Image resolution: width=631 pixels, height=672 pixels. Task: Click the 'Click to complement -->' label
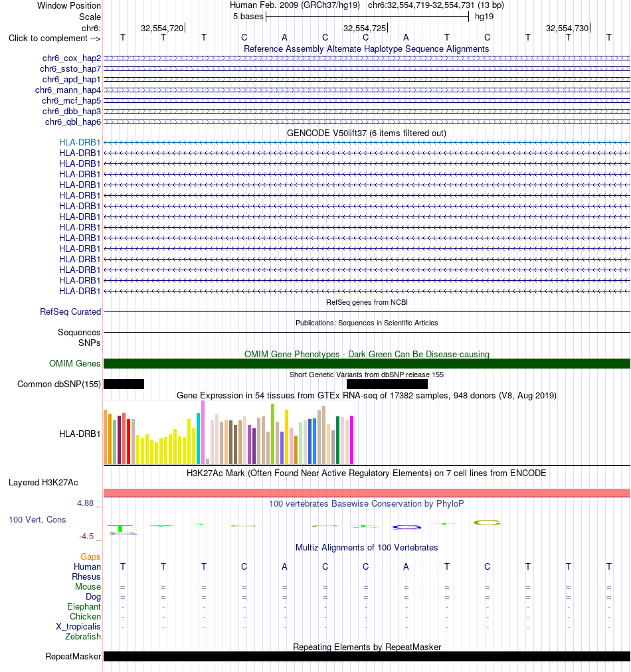(54, 39)
